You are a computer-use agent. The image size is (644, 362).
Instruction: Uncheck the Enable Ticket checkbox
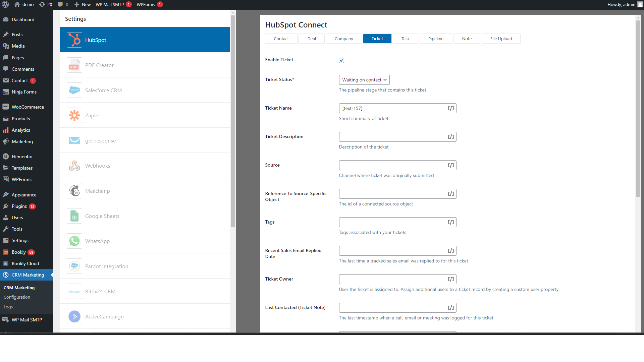341,60
